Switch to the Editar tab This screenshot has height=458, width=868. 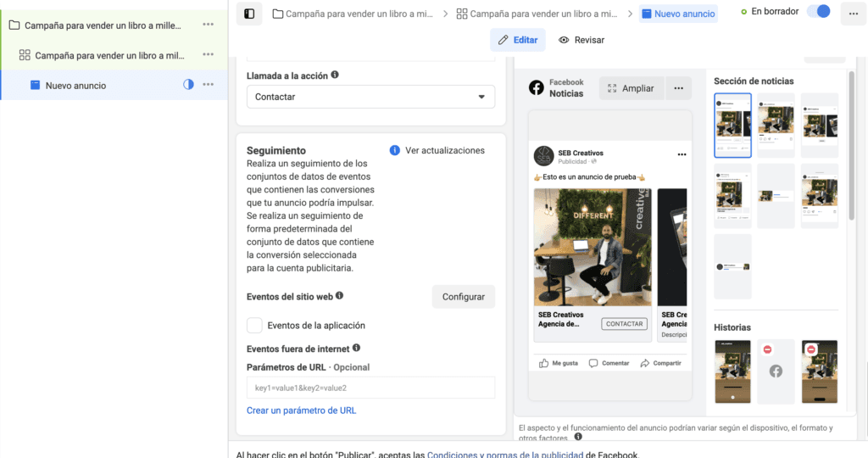[x=517, y=40]
